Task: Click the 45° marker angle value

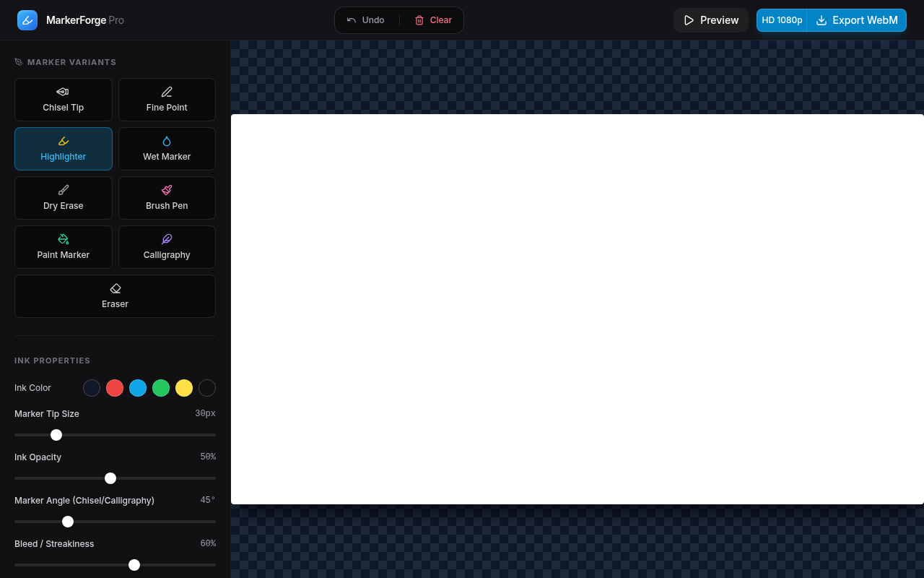Action: pyautogui.click(x=208, y=500)
